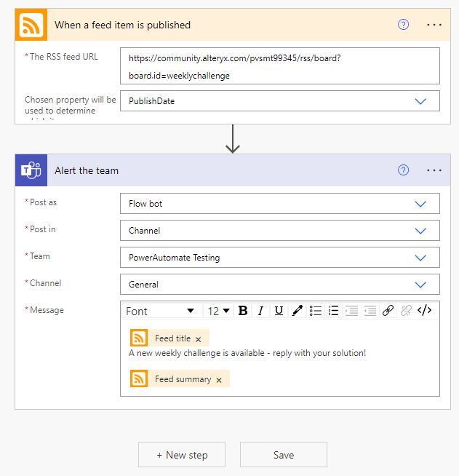Open help for Alert the team action
This screenshot has height=476, width=459.
click(403, 170)
